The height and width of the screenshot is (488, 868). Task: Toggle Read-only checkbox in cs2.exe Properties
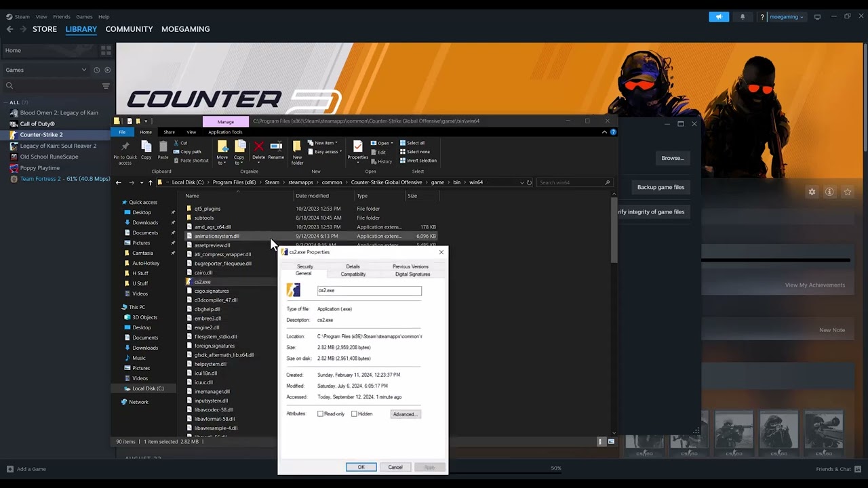point(321,413)
